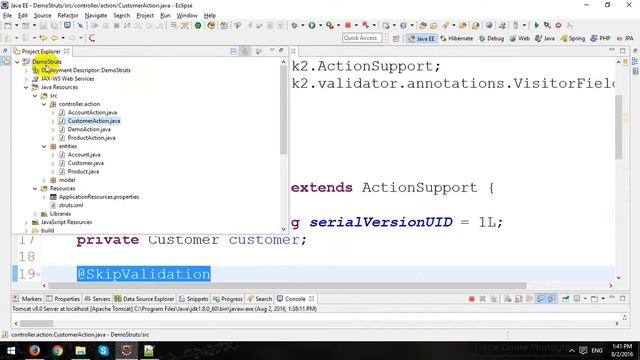Toggle Link with Editor in Project Explorer
The width and height of the screenshot is (640, 360).
click(245, 51)
